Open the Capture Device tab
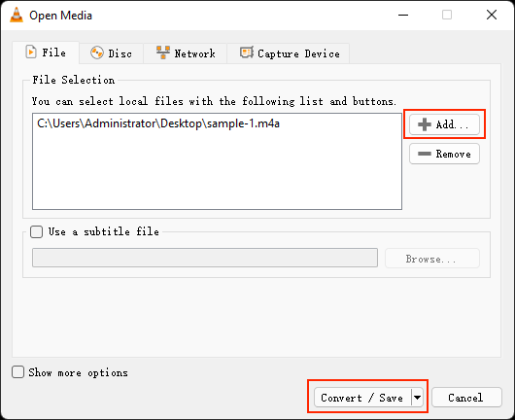The height and width of the screenshot is (420, 515). tap(289, 53)
